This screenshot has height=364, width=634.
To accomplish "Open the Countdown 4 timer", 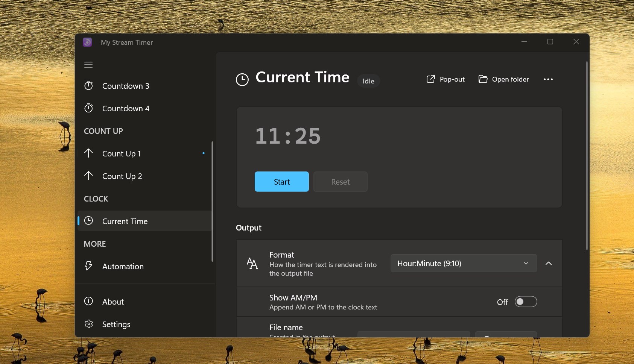I will (144, 108).
